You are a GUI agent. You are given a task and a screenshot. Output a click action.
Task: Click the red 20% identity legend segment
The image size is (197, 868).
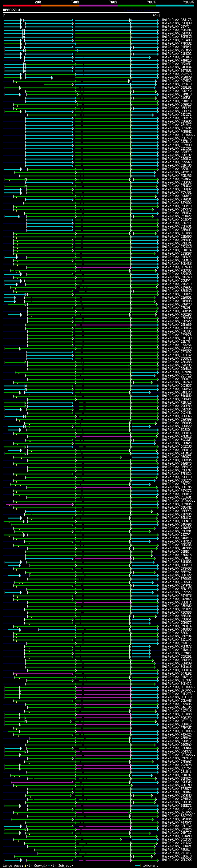click(x=22, y=6)
